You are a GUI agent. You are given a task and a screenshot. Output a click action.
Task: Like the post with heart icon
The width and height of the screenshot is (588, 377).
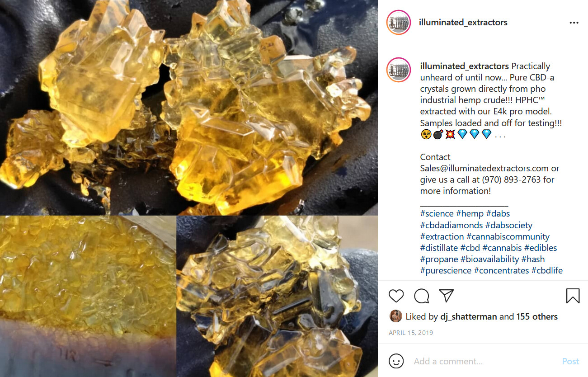[396, 296]
